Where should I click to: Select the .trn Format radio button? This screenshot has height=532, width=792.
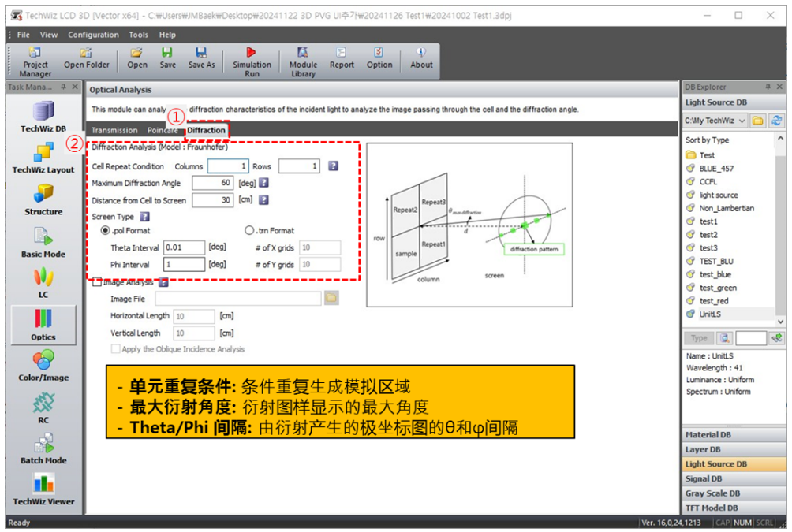click(250, 230)
